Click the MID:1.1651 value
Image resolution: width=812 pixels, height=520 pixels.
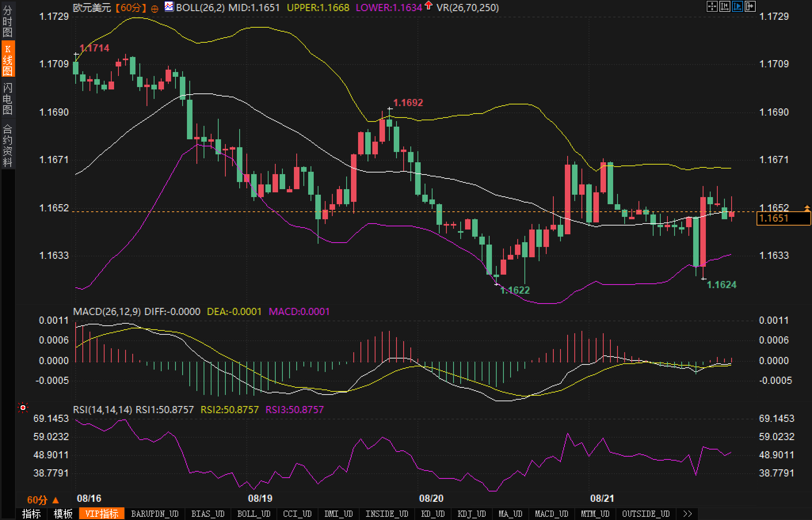click(254, 8)
